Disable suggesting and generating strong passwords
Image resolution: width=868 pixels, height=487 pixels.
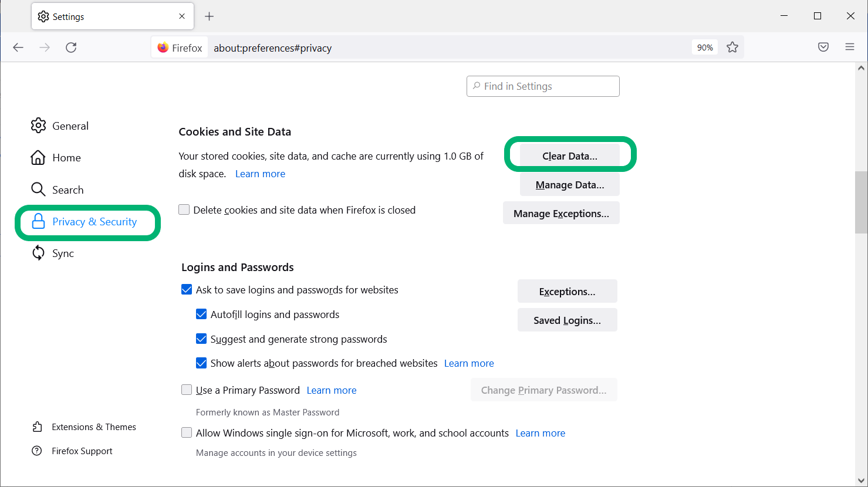tap(201, 339)
